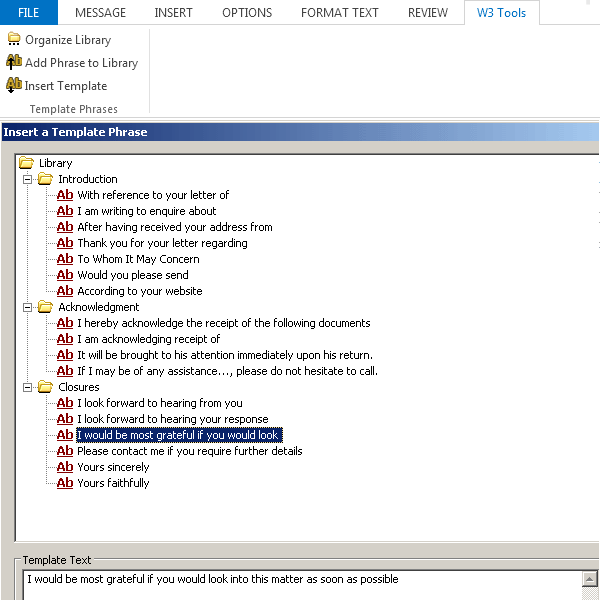The width and height of the screenshot is (600, 600).
Task: Select 'Please contact me if you require further details'
Action: pos(189,452)
